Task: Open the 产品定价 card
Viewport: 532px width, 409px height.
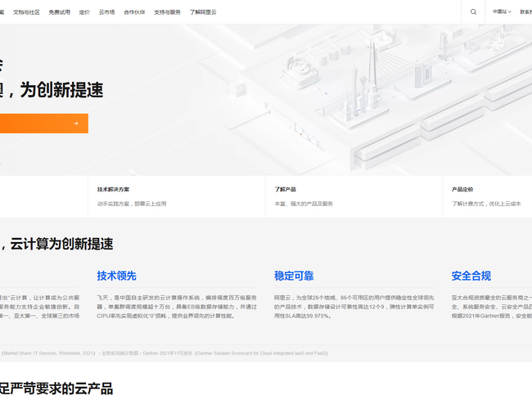Action: point(487,196)
